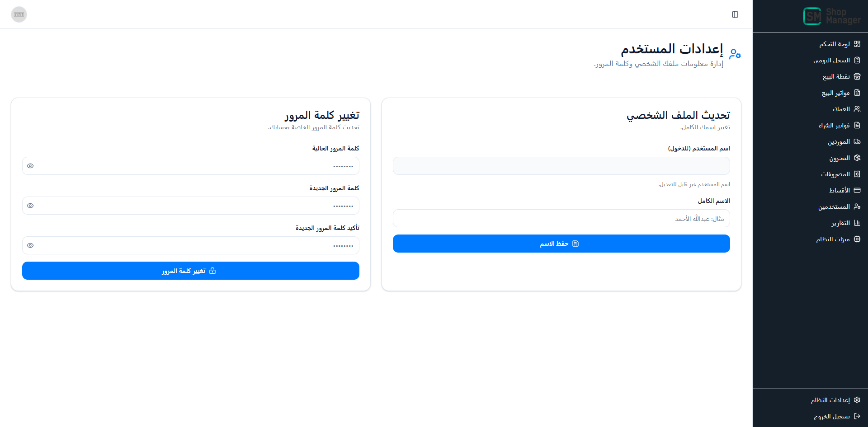Viewport: 868px width, 427px height.
Task: Open the user avatar menu
Action: click(x=19, y=14)
